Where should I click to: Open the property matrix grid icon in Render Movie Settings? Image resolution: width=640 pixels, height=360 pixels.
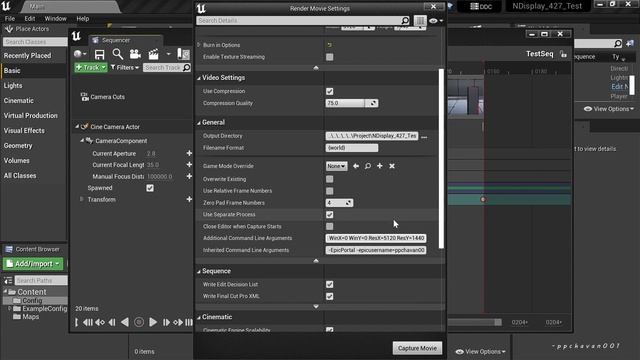420,20
